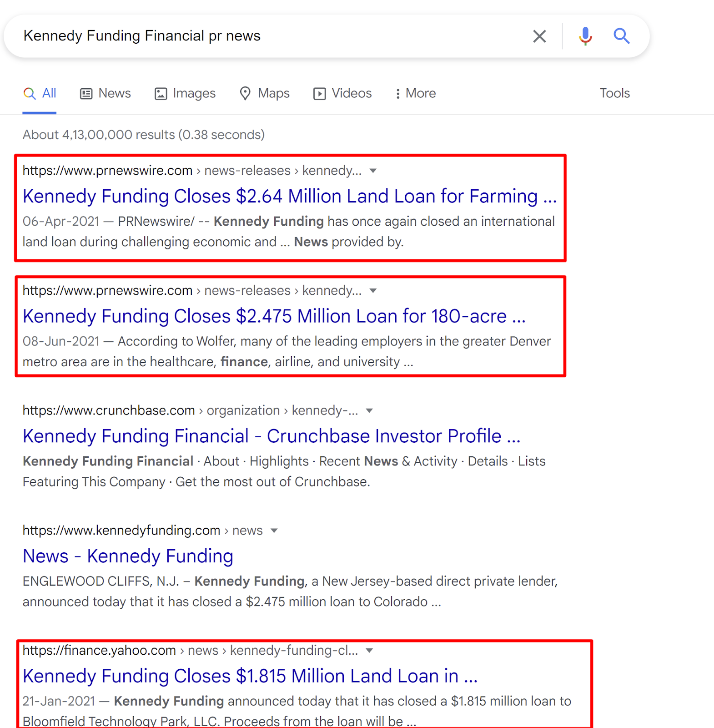This screenshot has height=728, width=714.
Task: Switch to the News tab
Action: click(x=106, y=93)
